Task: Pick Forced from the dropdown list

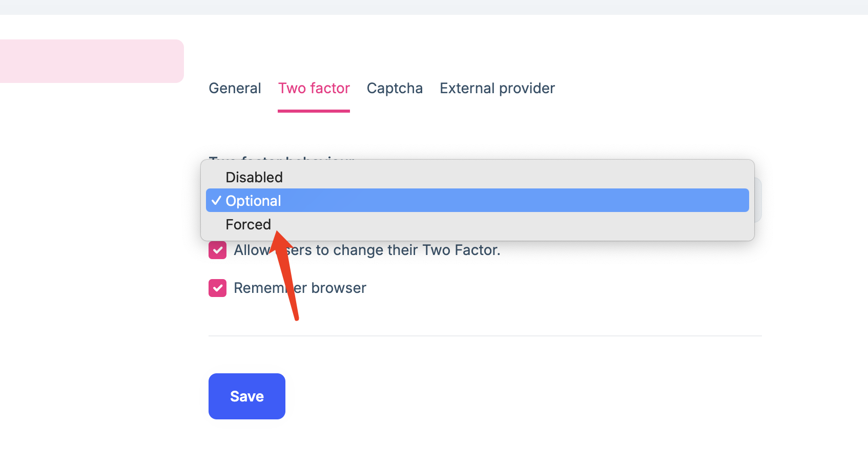Action: [248, 224]
